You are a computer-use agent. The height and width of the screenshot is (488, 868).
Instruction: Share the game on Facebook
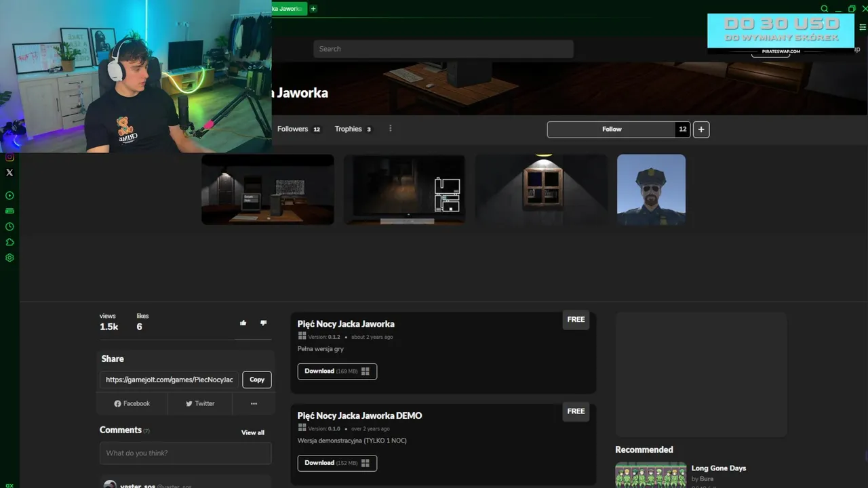[132, 403]
